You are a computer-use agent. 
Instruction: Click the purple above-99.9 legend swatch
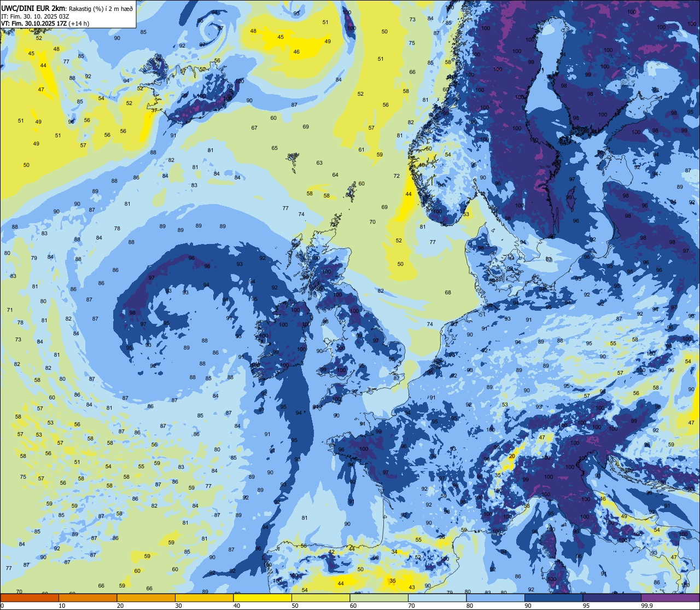pos(670,598)
